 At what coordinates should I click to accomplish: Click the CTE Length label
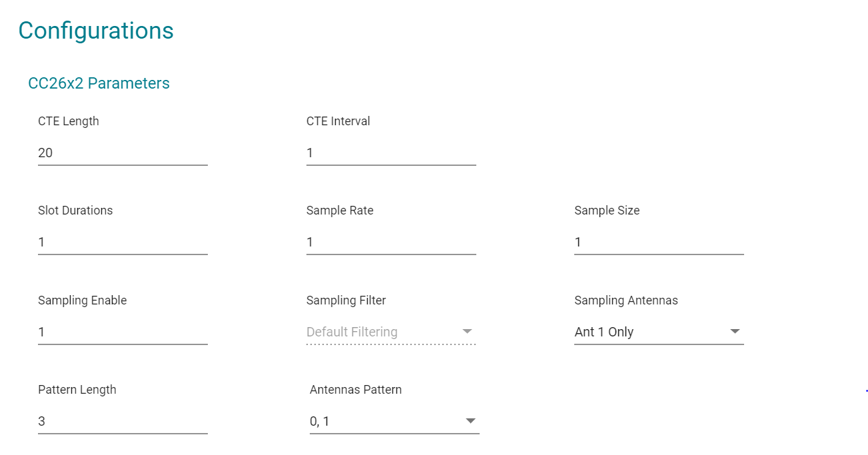[69, 121]
